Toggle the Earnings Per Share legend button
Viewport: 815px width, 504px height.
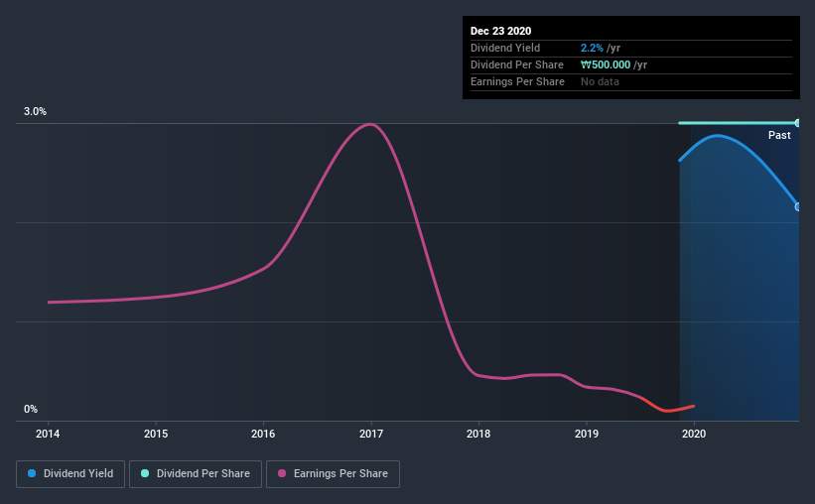(333, 474)
